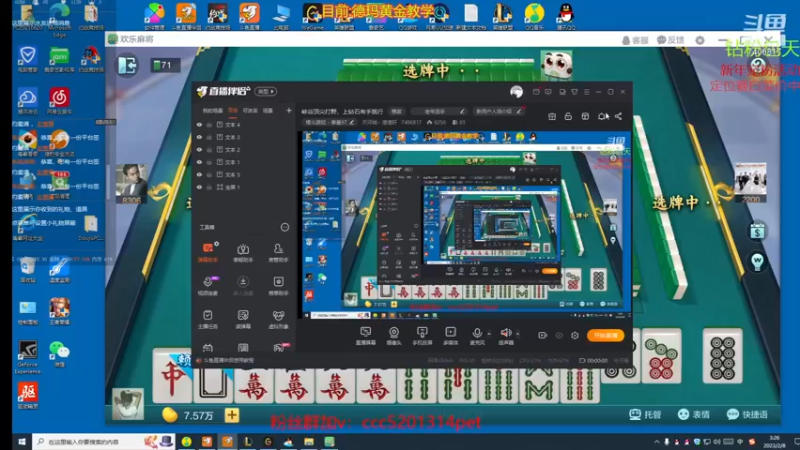The image size is (800, 450).
Task: Switch to the third scene tab
Action: point(250,111)
